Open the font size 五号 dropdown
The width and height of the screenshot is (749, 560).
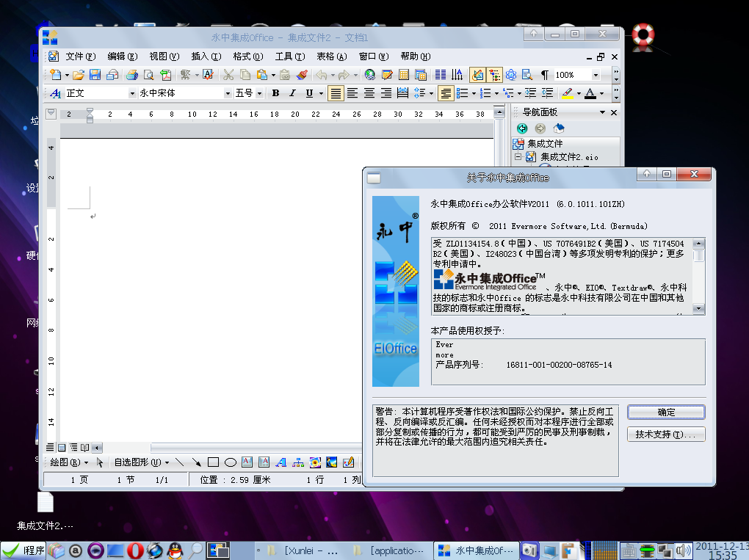(x=260, y=93)
